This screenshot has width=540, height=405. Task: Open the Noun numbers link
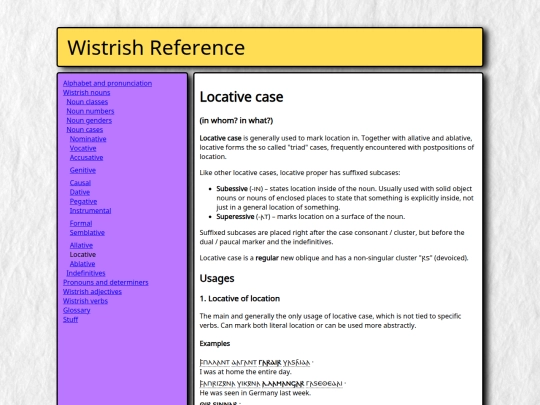click(x=90, y=111)
